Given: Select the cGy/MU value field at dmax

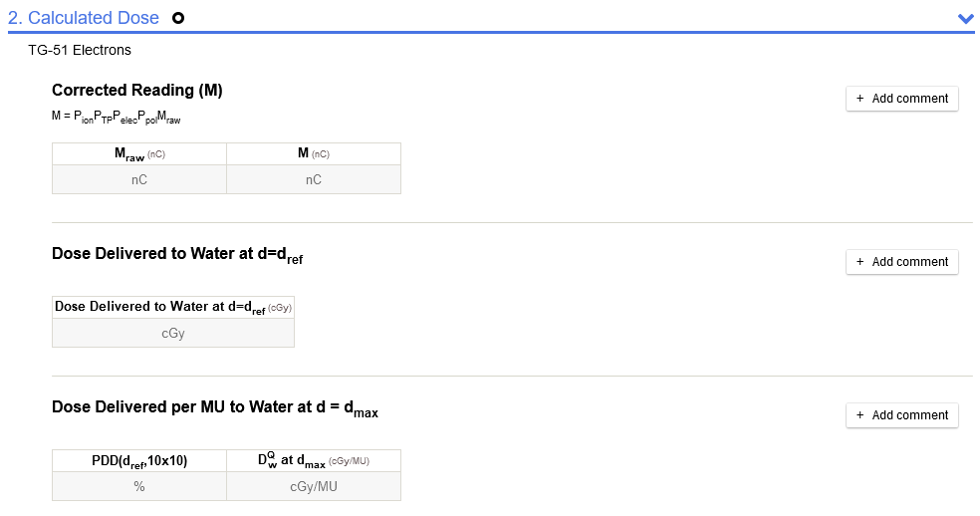Looking at the screenshot, I should click(314, 486).
